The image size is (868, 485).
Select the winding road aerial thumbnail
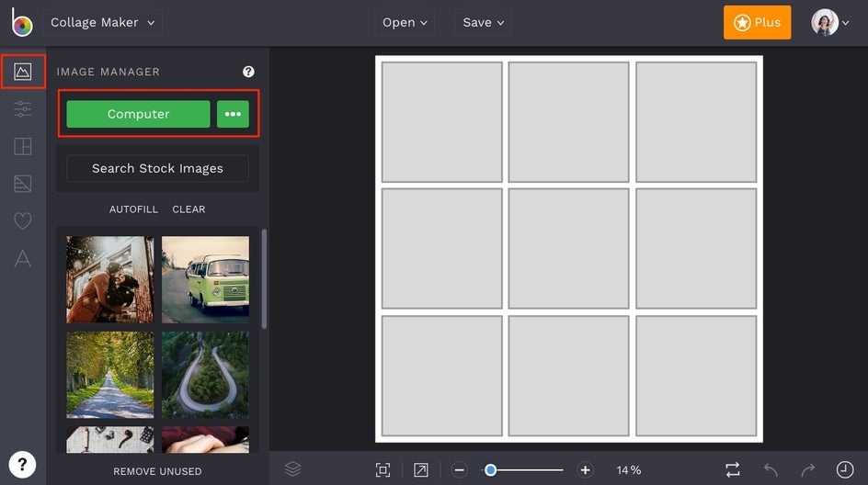pyautogui.click(x=205, y=375)
